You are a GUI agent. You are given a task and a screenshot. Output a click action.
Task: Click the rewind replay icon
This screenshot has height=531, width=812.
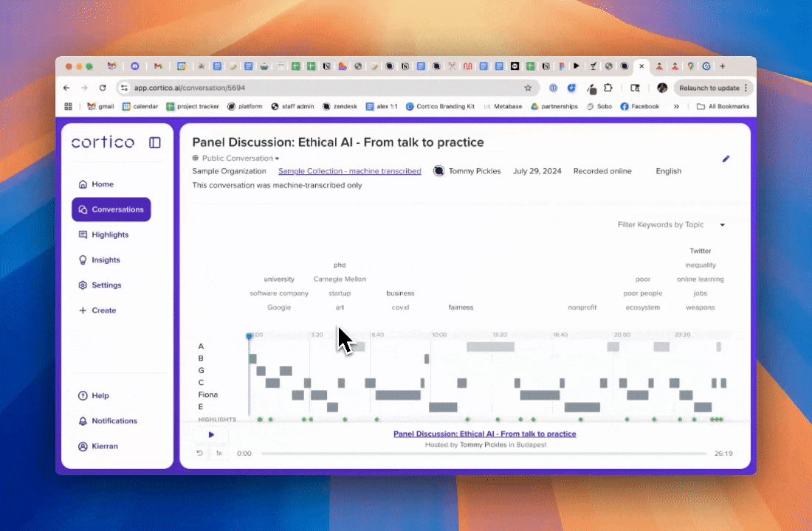[200, 453]
